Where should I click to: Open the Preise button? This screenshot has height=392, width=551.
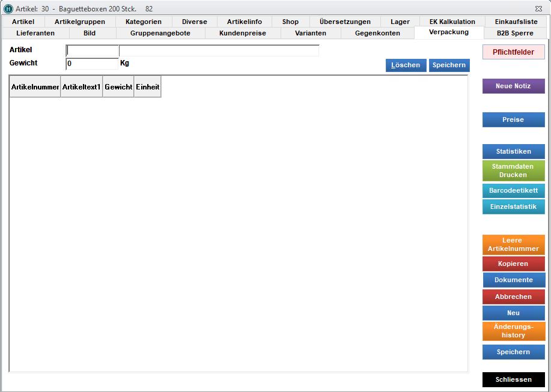point(513,120)
